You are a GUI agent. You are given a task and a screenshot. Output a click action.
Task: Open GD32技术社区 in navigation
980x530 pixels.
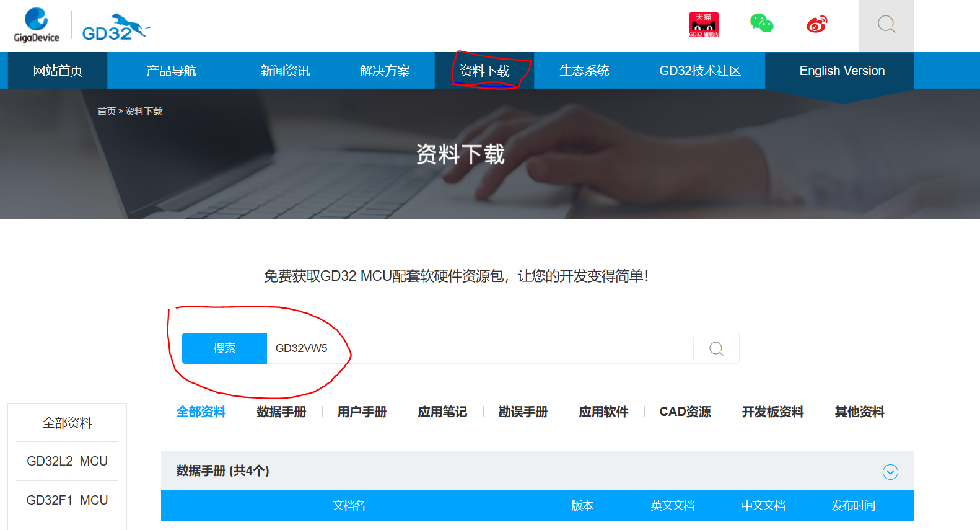click(699, 71)
